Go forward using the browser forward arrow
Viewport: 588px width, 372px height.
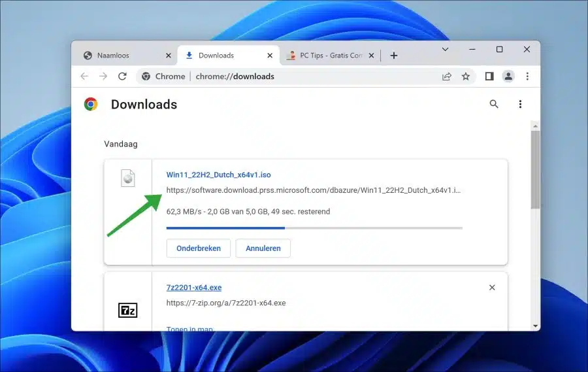coord(103,76)
